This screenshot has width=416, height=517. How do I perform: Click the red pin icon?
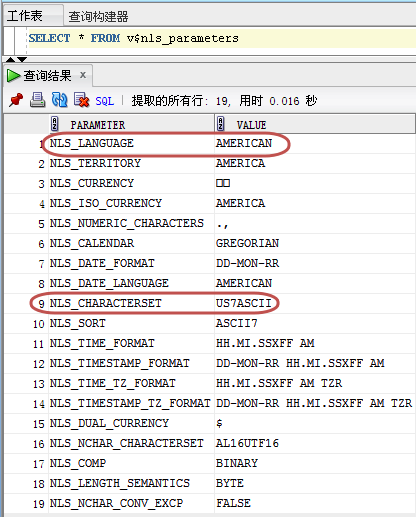coord(16,100)
